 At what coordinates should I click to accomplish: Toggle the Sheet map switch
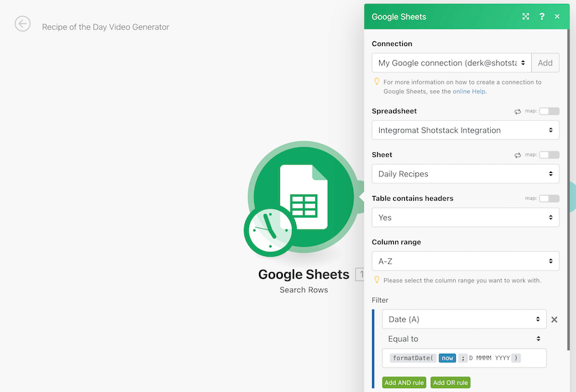tap(549, 155)
